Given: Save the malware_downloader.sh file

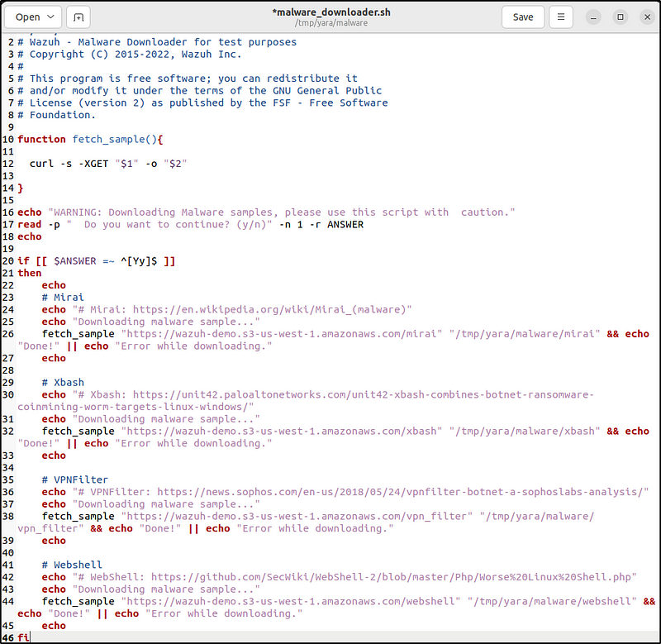Looking at the screenshot, I should (x=522, y=17).
